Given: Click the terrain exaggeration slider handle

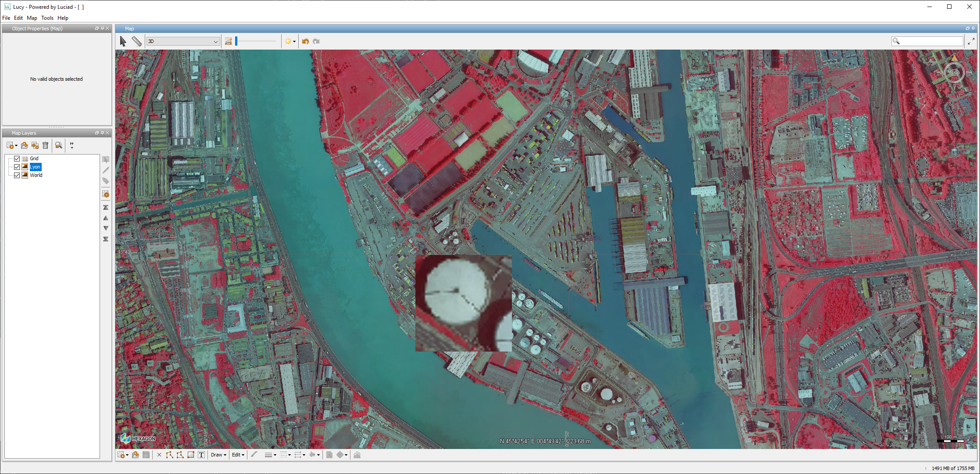Looking at the screenshot, I should (x=236, y=41).
